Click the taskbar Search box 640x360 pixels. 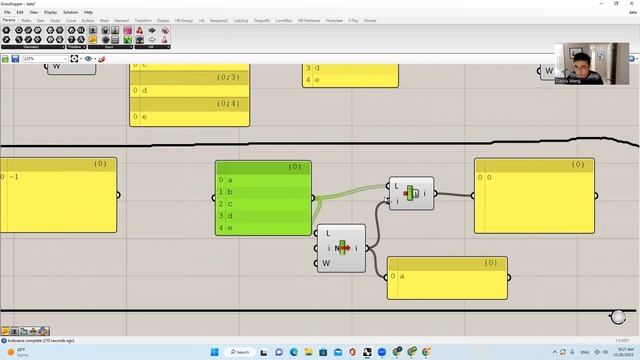(240, 352)
